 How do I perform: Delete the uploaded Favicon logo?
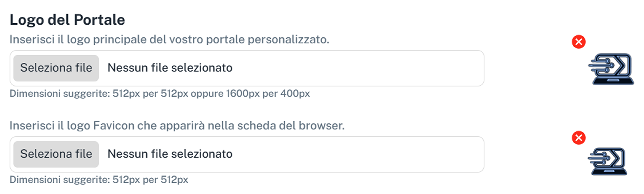(579, 138)
